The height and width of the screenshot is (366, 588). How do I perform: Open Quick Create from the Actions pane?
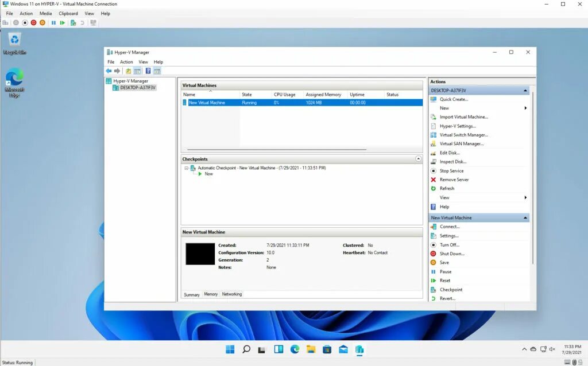452,99
